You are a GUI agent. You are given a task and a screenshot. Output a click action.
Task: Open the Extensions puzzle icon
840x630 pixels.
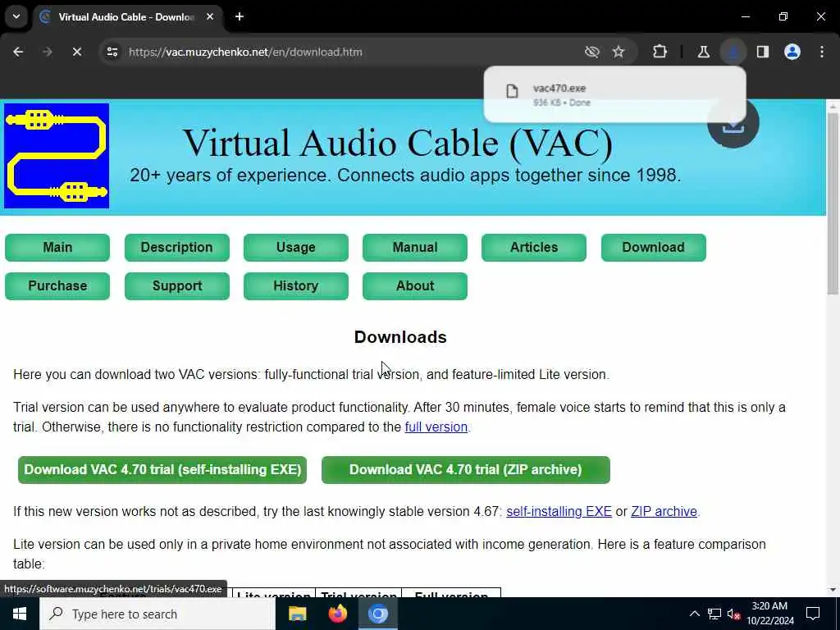point(660,52)
